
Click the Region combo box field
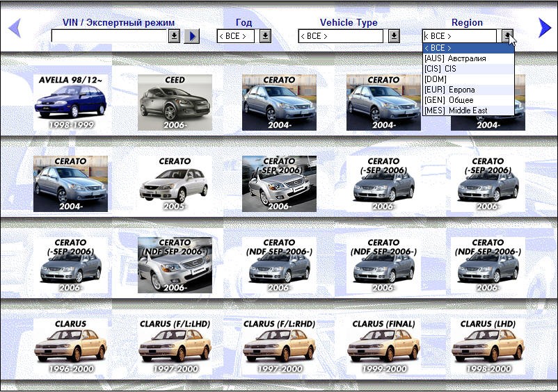(x=459, y=36)
